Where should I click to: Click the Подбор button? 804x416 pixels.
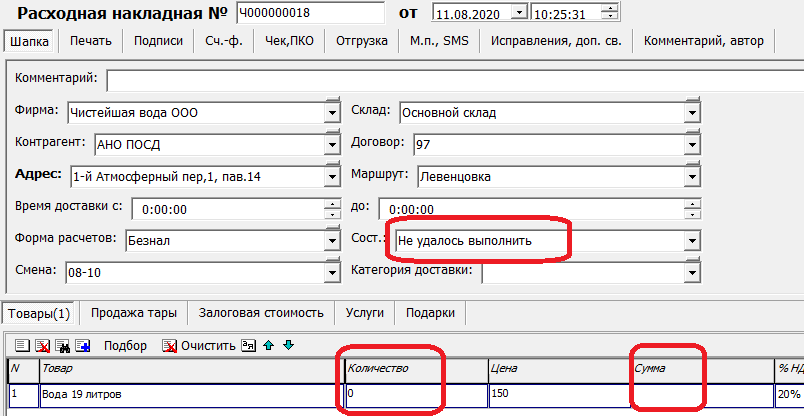click(x=125, y=346)
